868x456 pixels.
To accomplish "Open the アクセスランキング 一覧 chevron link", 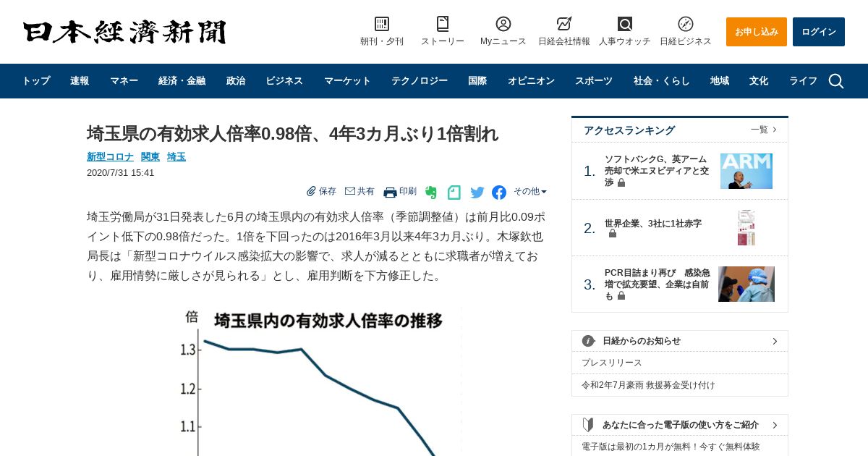I will point(764,130).
